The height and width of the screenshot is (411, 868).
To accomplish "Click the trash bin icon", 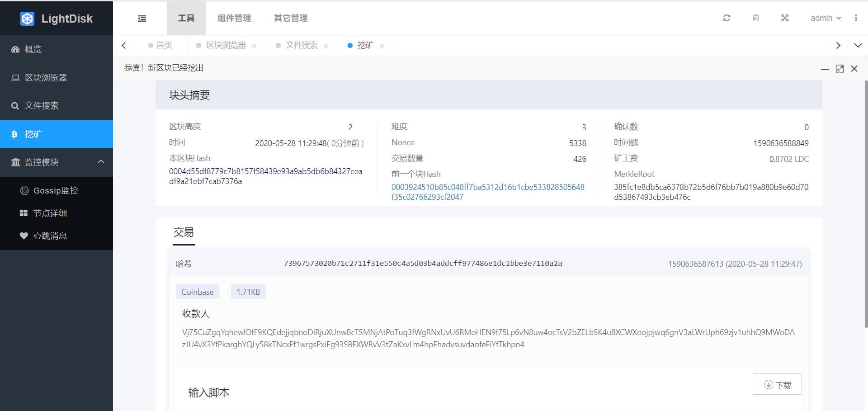I will (755, 18).
